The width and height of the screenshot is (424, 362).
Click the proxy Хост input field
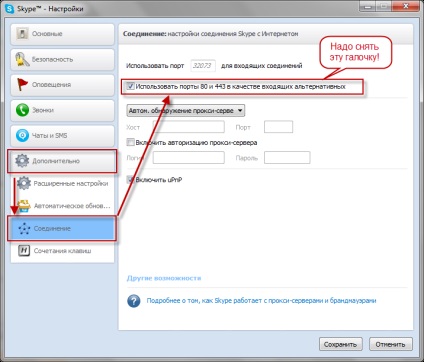click(x=189, y=127)
